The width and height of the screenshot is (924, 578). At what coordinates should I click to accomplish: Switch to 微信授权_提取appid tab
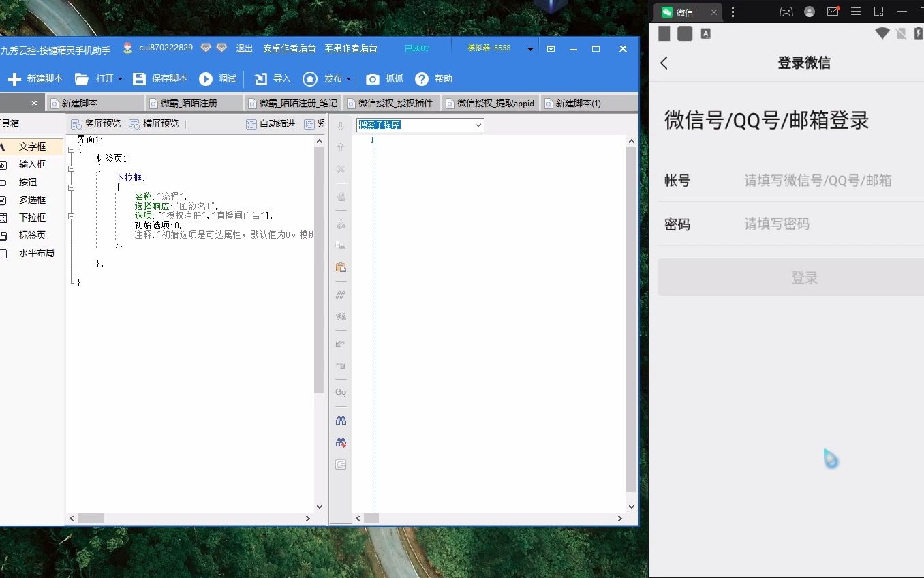pos(490,103)
